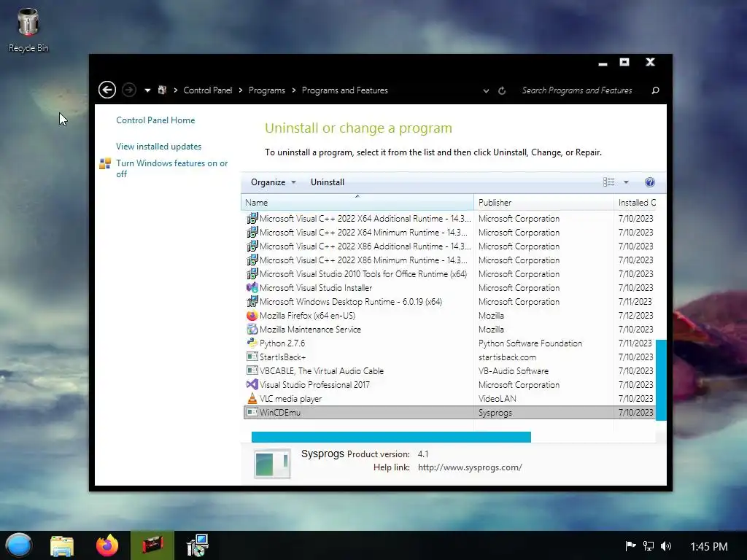Click "VB-Audio Software" publisher cell

(513, 370)
